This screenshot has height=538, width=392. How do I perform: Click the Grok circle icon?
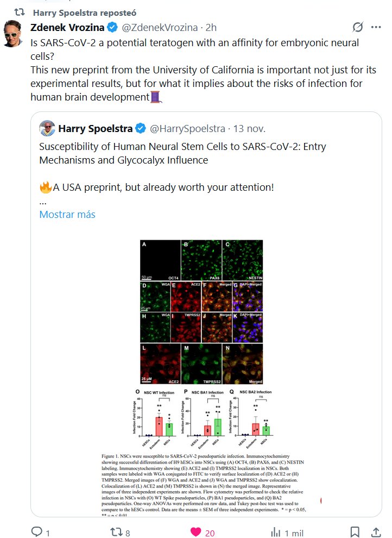[x=358, y=27]
